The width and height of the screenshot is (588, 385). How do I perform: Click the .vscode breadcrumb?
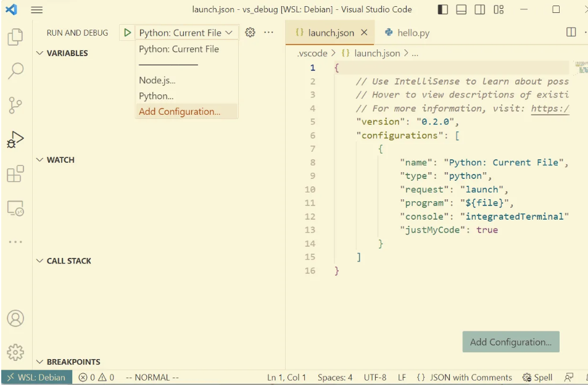(312, 53)
